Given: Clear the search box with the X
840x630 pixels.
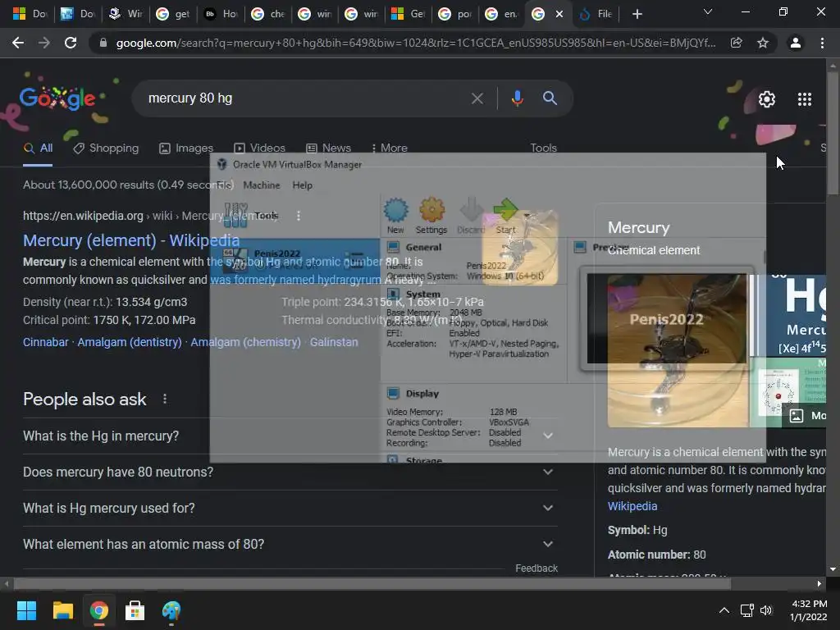Looking at the screenshot, I should click(x=477, y=98).
